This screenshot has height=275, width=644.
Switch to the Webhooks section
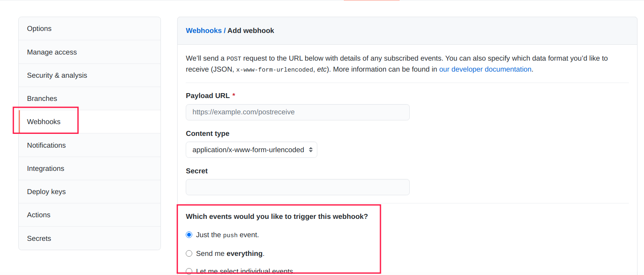click(x=44, y=121)
